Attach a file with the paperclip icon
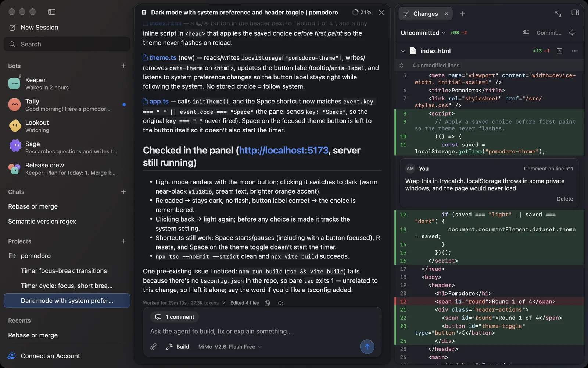Screen dimensions: 588x368 coord(154,347)
